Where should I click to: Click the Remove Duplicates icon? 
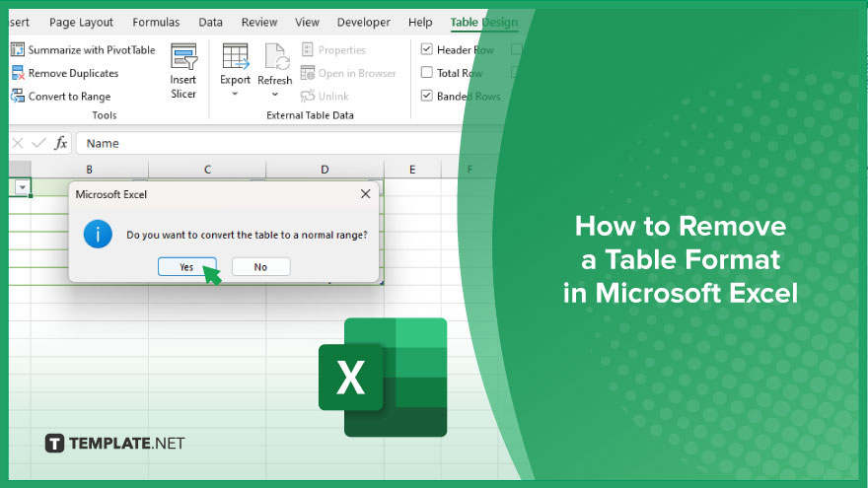pyautogui.click(x=18, y=73)
